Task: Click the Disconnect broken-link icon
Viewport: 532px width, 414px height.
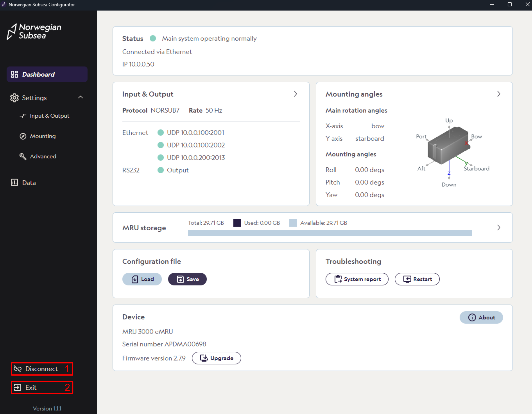Action: pyautogui.click(x=18, y=369)
